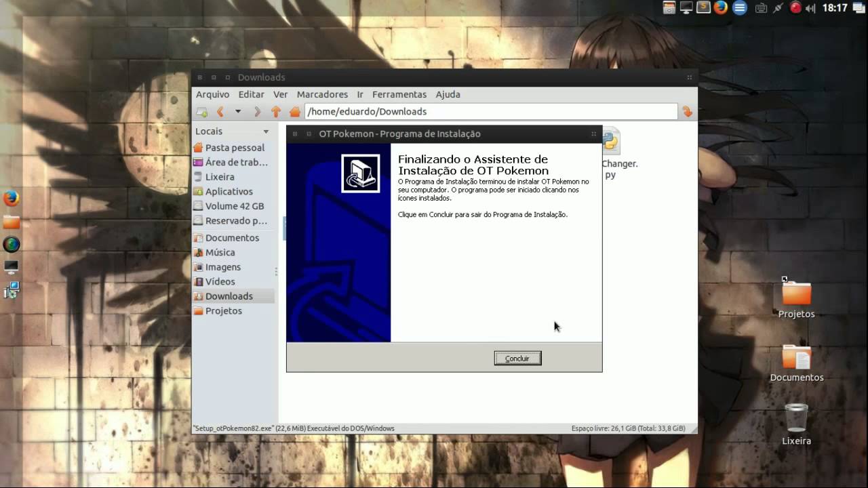Click the status bar text Setup_otPokemon82.exe
This screenshot has height=488, width=868.
pyautogui.click(x=294, y=428)
